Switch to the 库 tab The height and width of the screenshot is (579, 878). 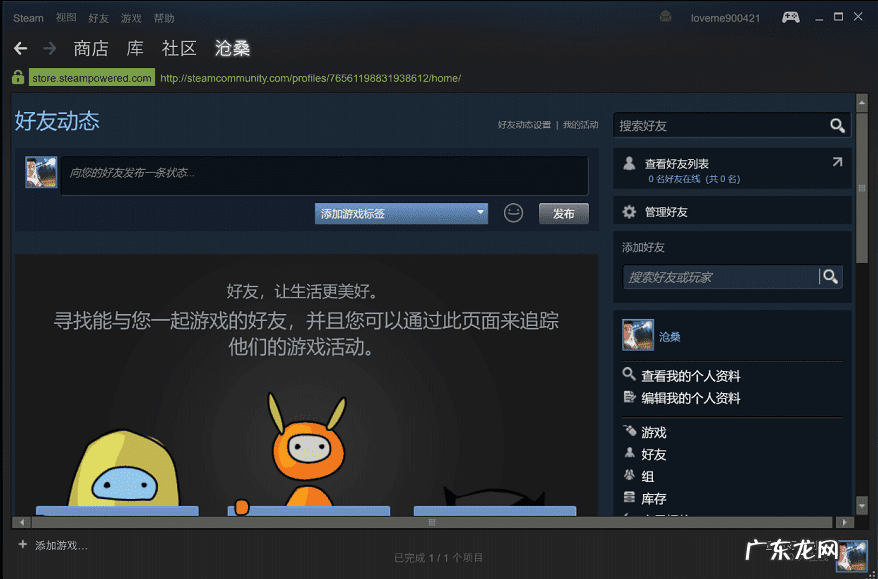pos(135,49)
